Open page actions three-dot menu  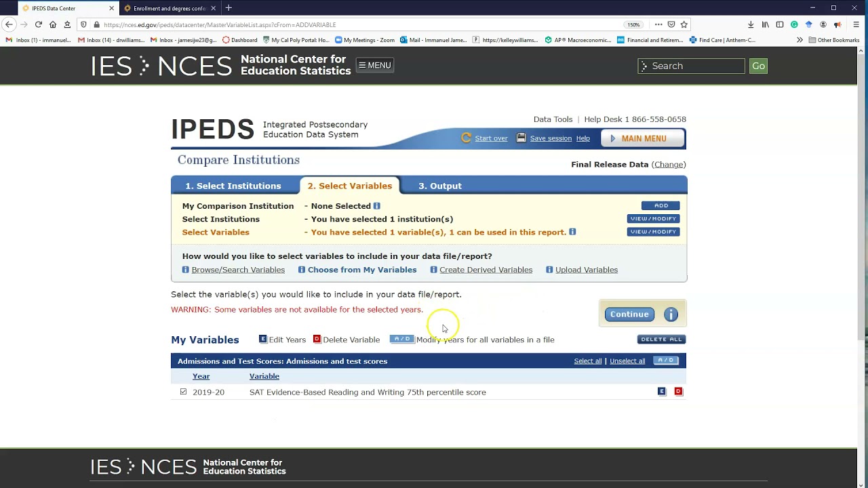[x=658, y=24]
